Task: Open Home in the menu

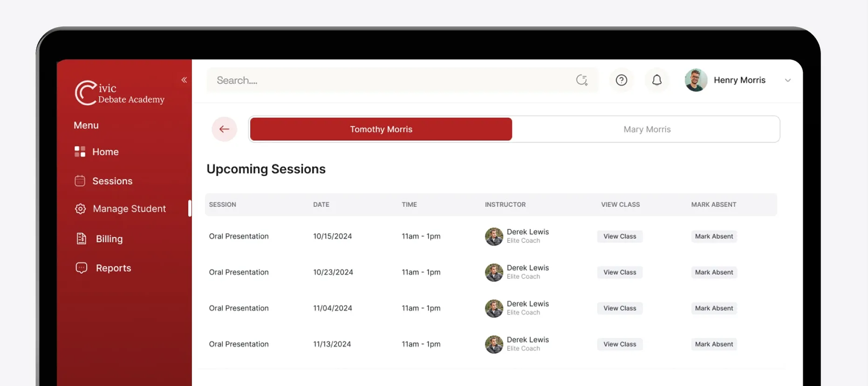Action: tap(105, 152)
